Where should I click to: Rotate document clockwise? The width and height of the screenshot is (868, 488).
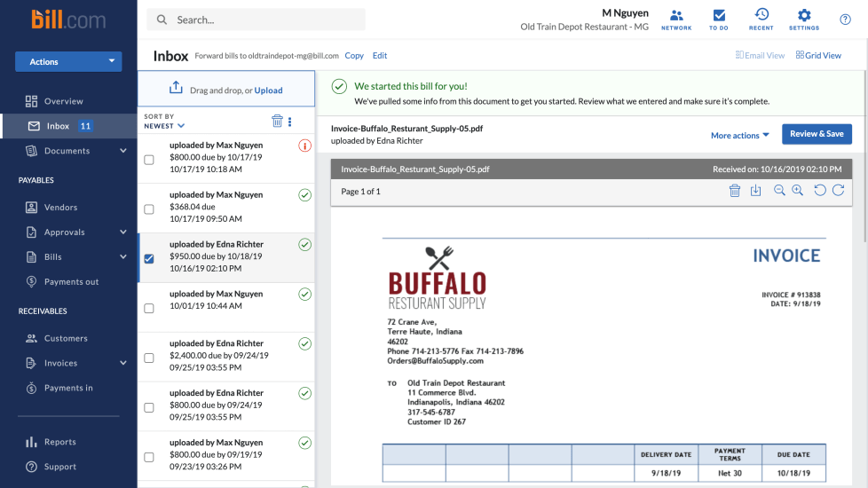(838, 191)
